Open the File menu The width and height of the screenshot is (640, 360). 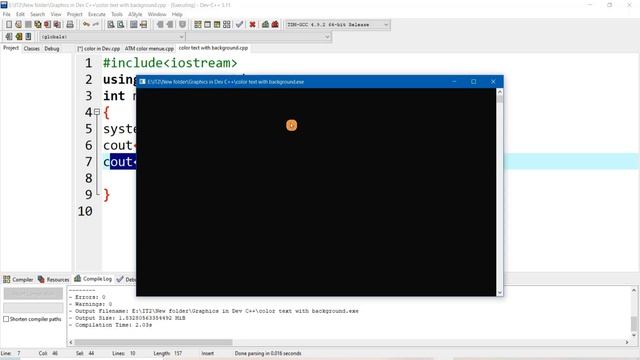point(7,14)
